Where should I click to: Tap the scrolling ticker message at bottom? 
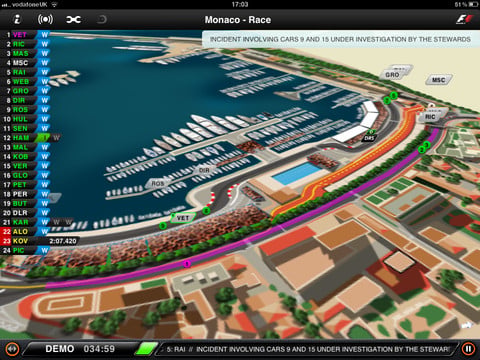[x=308, y=349]
